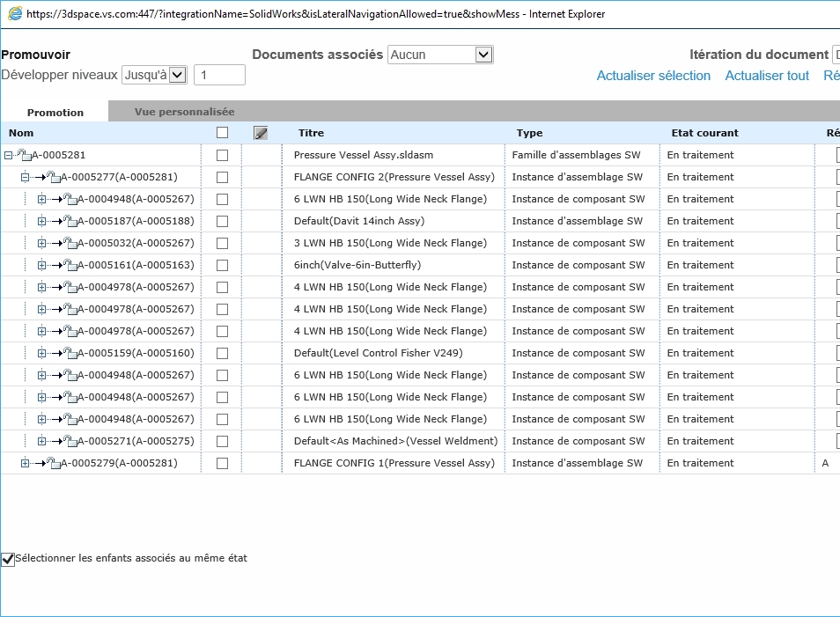Check the box for Vessel Weldment row
The height and width of the screenshot is (617, 840).
pyautogui.click(x=222, y=441)
